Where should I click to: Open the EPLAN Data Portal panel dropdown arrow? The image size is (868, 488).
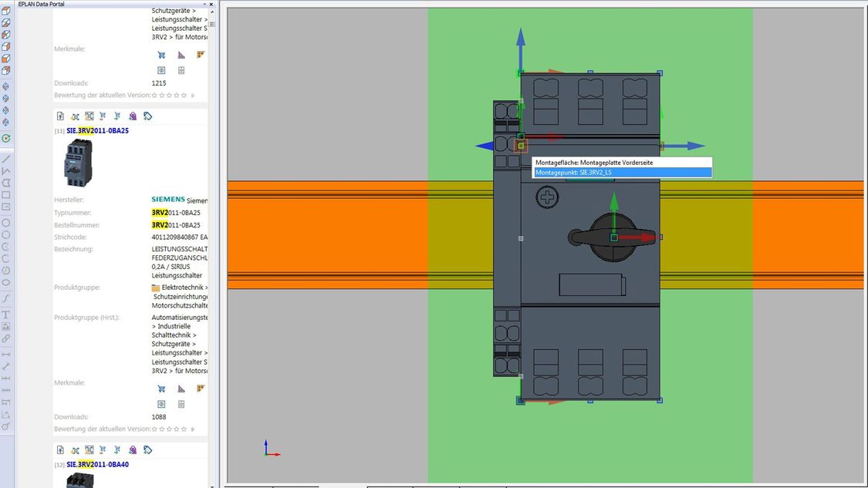point(204,4)
